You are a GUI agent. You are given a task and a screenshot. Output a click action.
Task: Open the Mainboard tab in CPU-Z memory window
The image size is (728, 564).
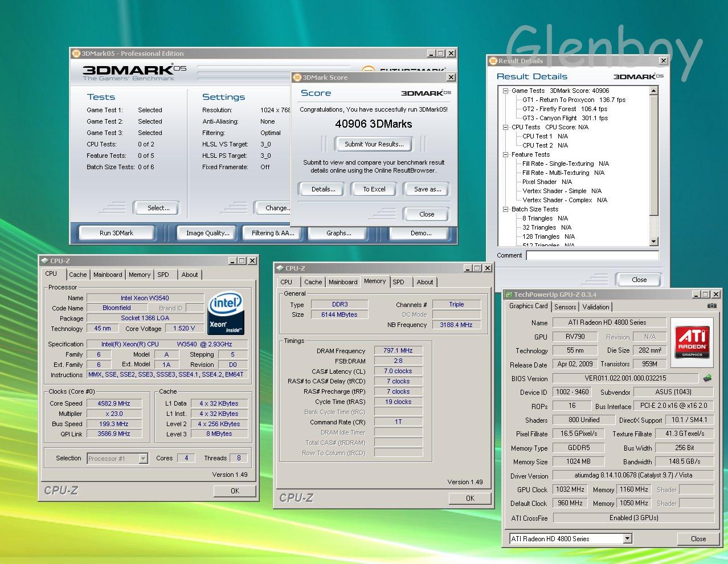[343, 282]
